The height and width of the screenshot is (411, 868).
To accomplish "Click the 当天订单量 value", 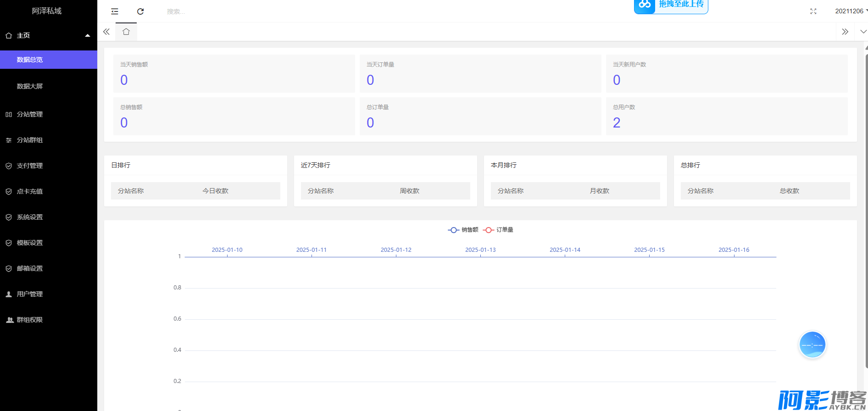I will [x=370, y=80].
